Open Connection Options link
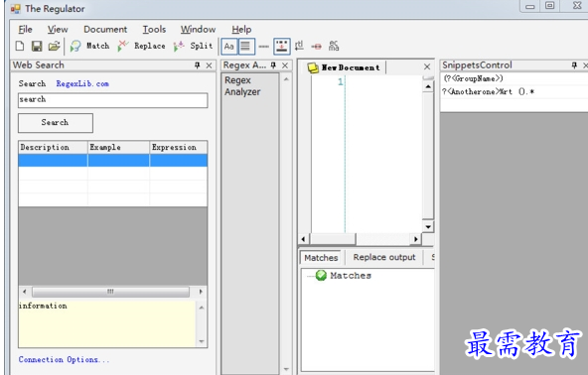Image resolution: width=588 pixels, height=375 pixels. click(64, 360)
